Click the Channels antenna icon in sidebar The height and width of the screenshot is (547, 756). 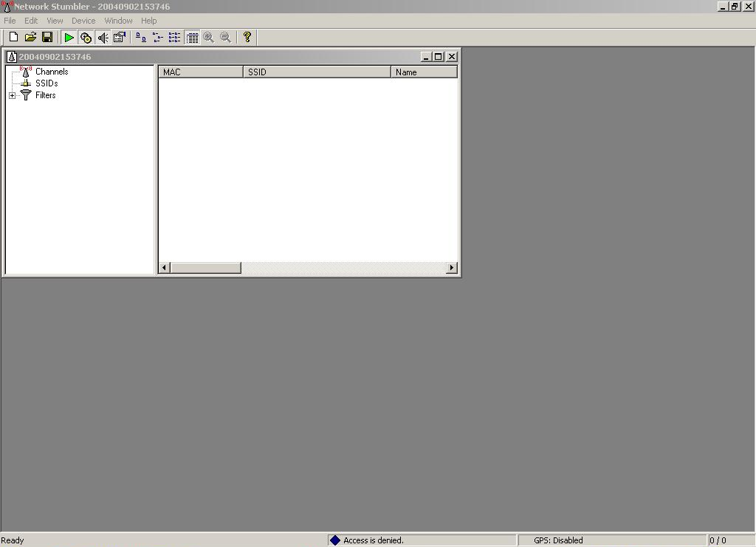pyautogui.click(x=27, y=71)
